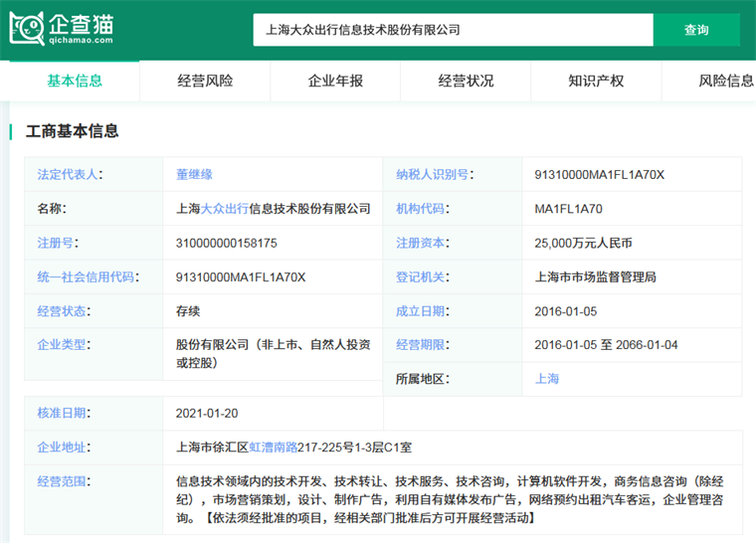
Task: Click the company name search field
Action: click(x=453, y=30)
